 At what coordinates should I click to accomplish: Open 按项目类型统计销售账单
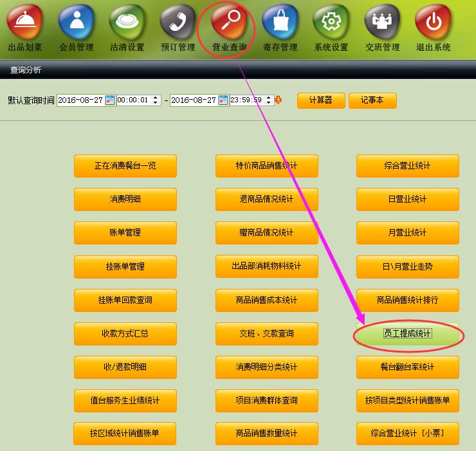[x=407, y=400]
